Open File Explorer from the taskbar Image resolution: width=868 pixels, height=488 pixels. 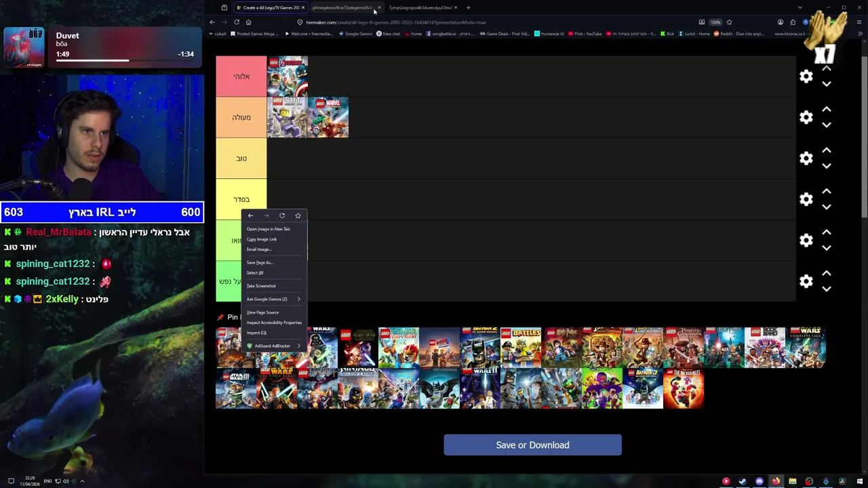792,481
